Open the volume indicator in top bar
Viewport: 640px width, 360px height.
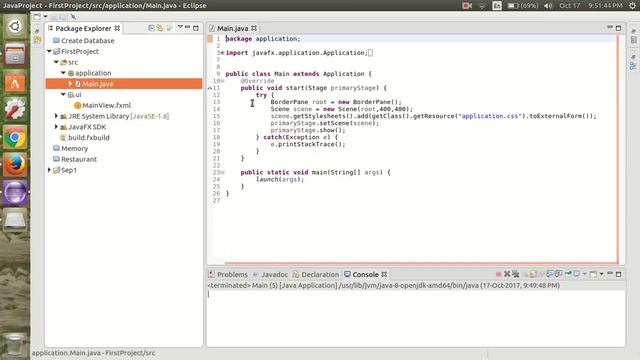(x=548, y=6)
